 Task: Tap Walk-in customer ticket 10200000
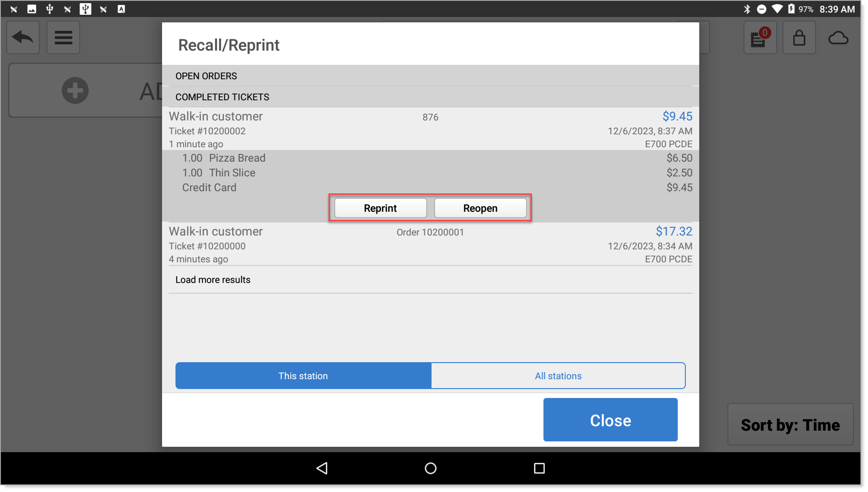tap(431, 244)
